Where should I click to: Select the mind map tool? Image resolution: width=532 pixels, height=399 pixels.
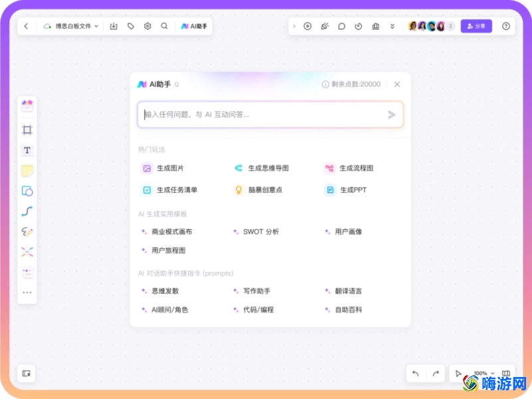tap(27, 252)
